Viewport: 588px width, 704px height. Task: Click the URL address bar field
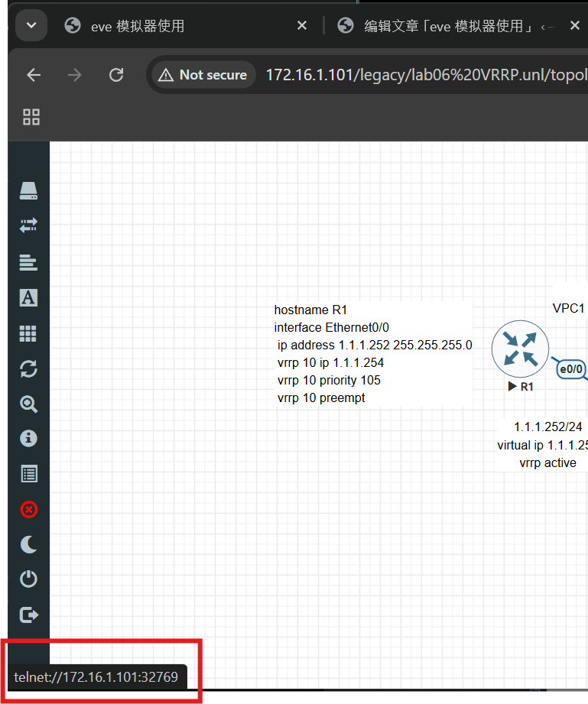(x=421, y=75)
